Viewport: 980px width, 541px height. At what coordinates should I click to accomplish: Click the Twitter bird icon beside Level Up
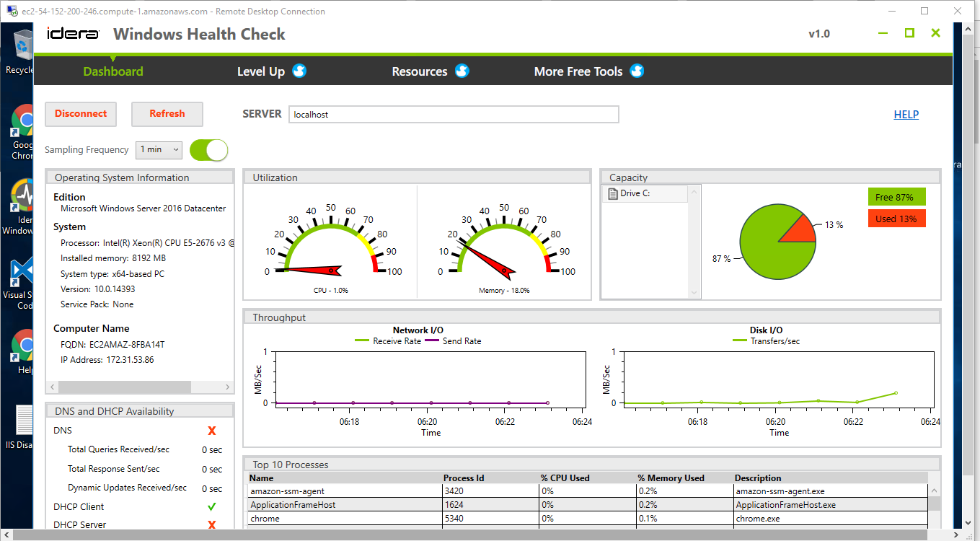pyautogui.click(x=299, y=71)
